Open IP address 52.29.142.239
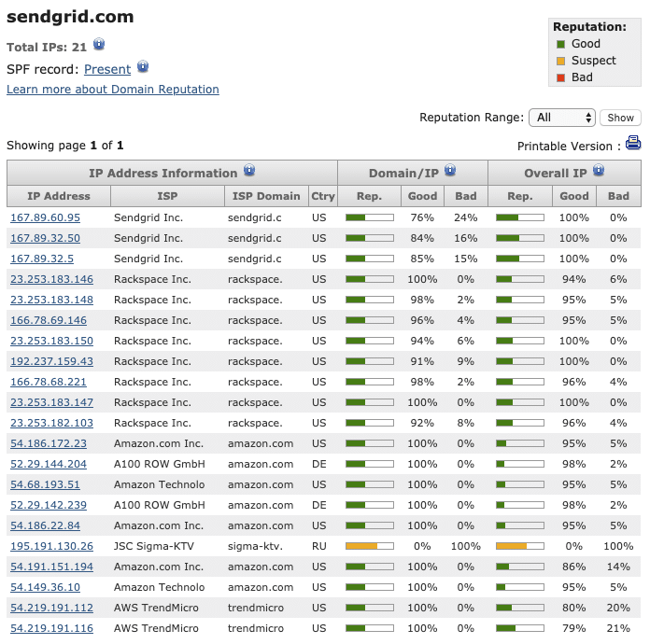Screen dimensions: 650x644 pyautogui.click(x=49, y=505)
